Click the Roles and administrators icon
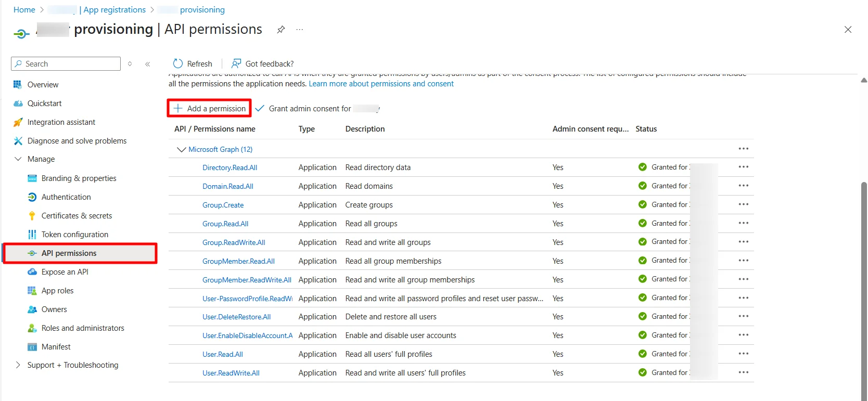This screenshot has width=868, height=401. pyautogui.click(x=32, y=328)
